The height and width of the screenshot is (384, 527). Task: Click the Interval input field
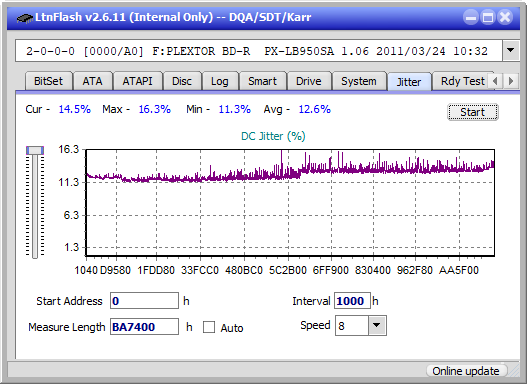pos(352,300)
